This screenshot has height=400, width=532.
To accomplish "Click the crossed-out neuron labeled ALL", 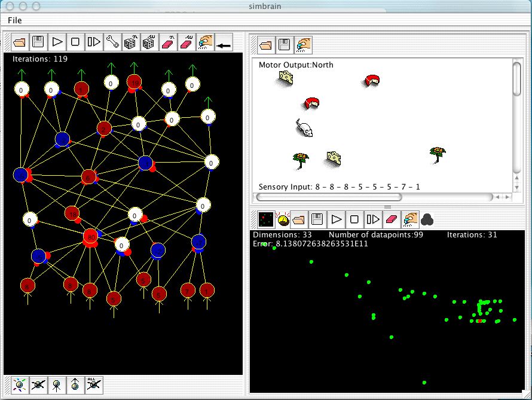I will coord(93,384).
